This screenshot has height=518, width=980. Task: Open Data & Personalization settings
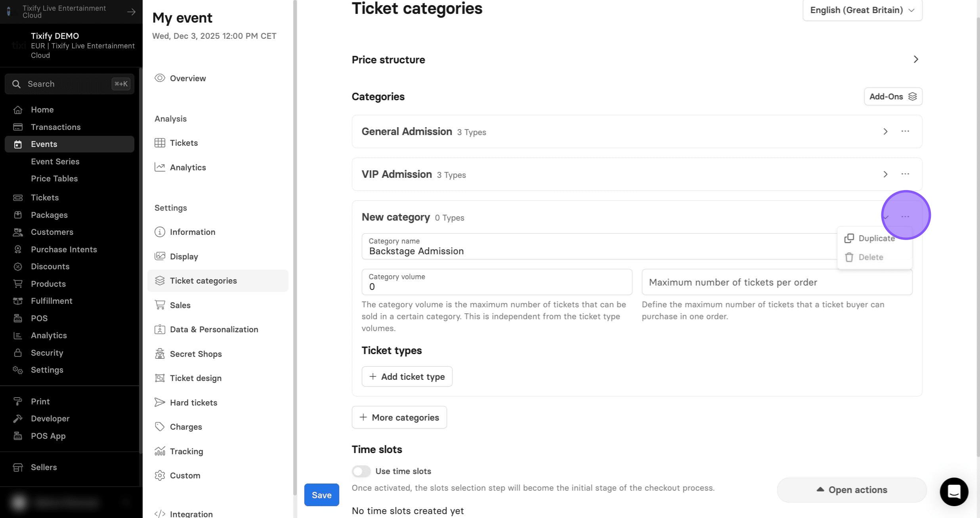214,329
